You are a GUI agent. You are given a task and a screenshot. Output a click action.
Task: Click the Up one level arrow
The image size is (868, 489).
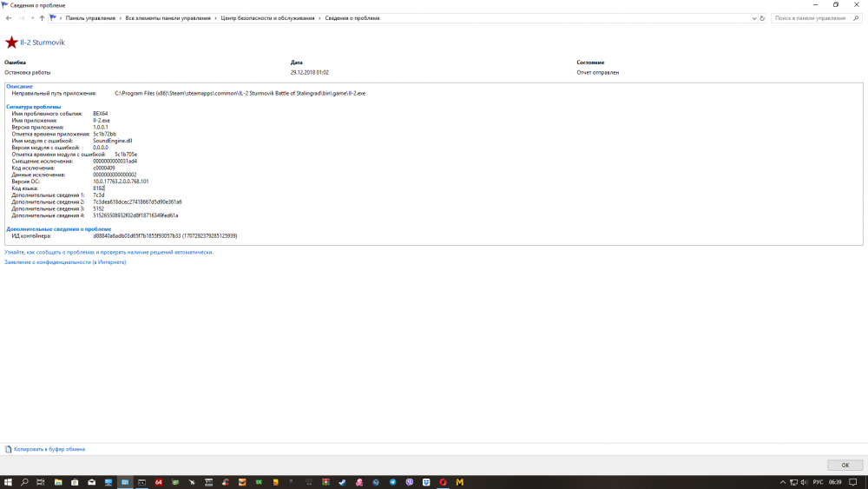click(42, 18)
